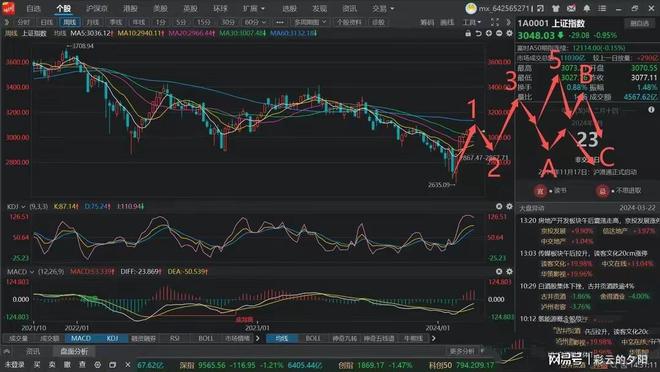Screen dimensions: 660x372
Task: Expand more sub-indicators arrow after 市场情绪
Action: tap(258, 338)
